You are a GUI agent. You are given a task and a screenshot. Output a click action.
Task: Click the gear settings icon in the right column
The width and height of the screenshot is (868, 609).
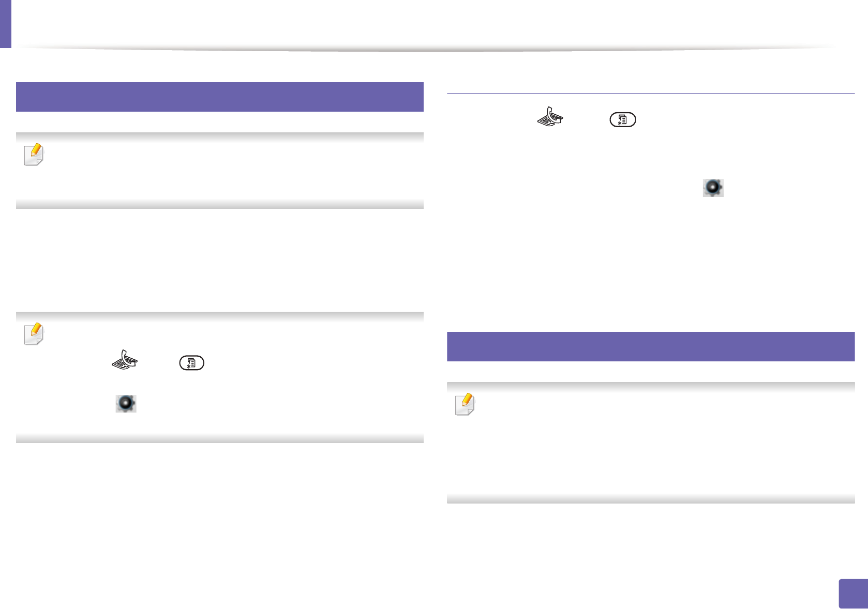[x=713, y=188]
